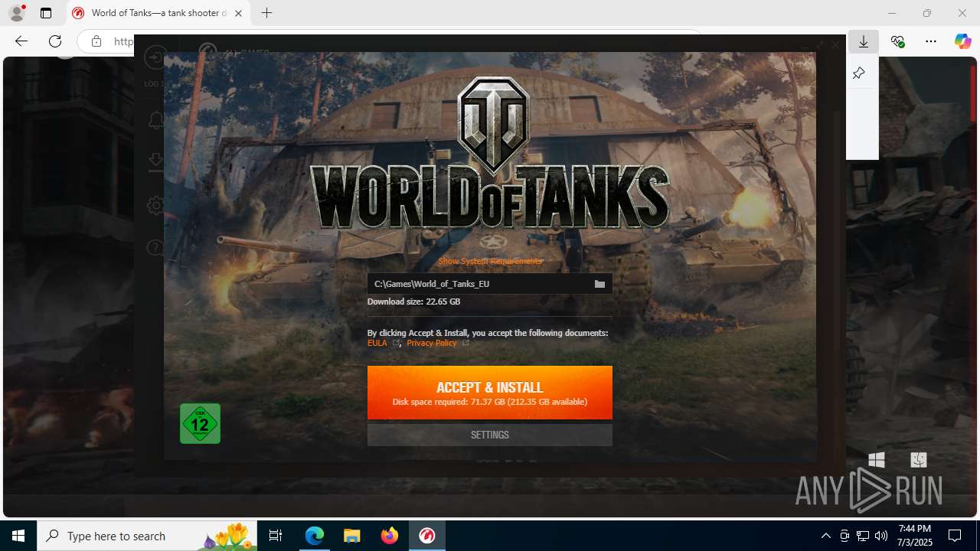Viewport: 980px width, 551px height.
Task: Show hidden system tray icons
Action: [825, 536]
